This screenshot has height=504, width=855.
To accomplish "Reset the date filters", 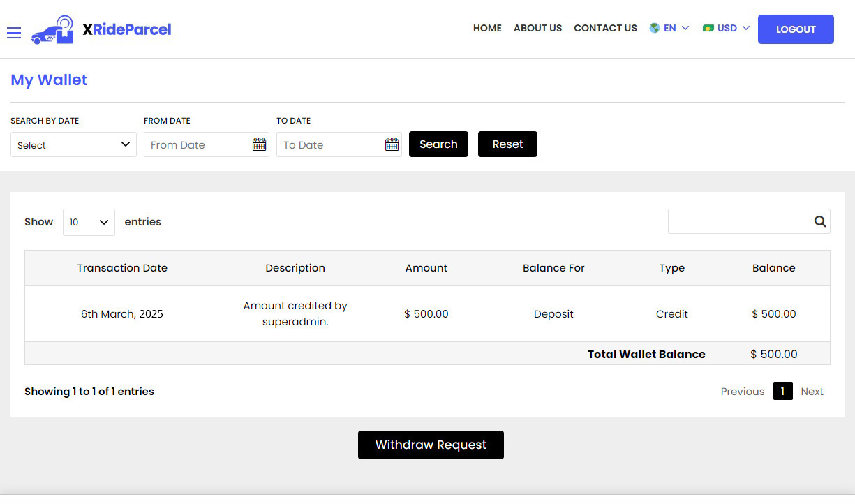I will click(507, 144).
